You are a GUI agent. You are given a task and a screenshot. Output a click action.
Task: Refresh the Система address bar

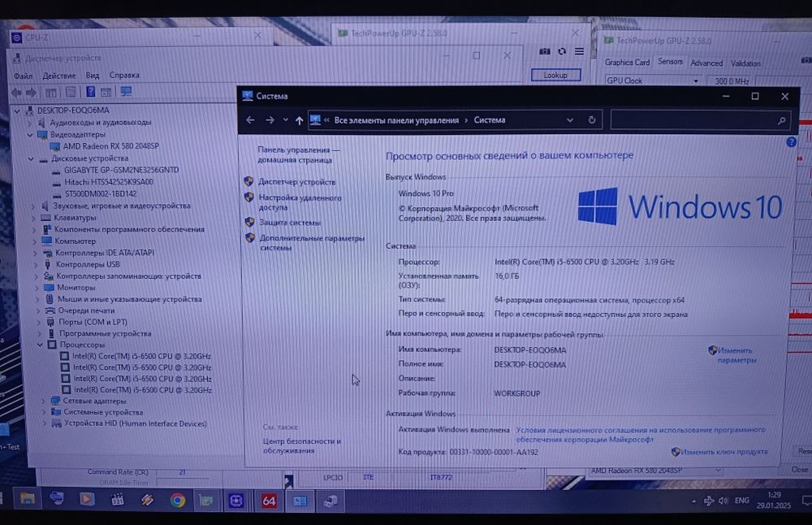pyautogui.click(x=592, y=119)
